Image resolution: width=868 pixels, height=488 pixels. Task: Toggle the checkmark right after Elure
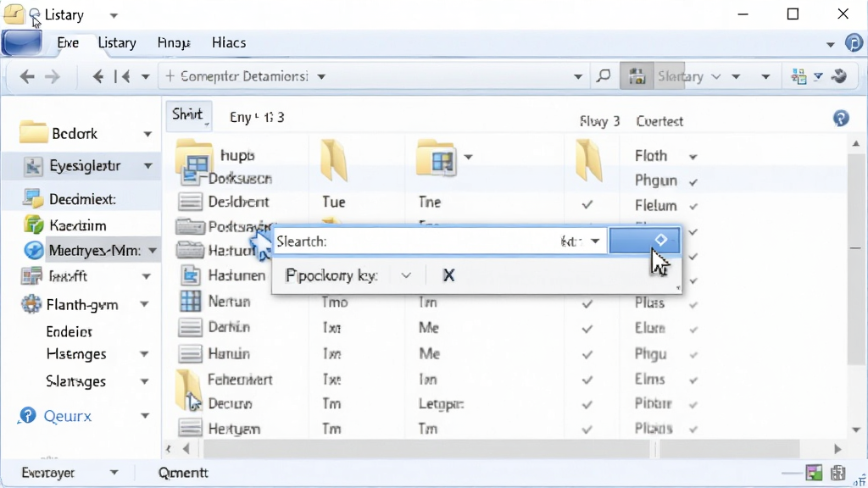[693, 330]
